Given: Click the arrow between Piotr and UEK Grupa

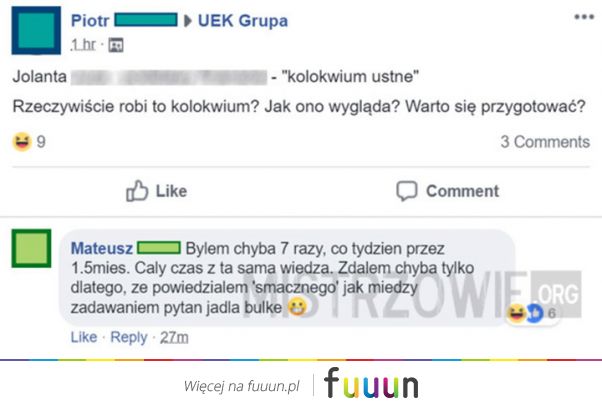Looking at the screenshot, I should point(188,21).
